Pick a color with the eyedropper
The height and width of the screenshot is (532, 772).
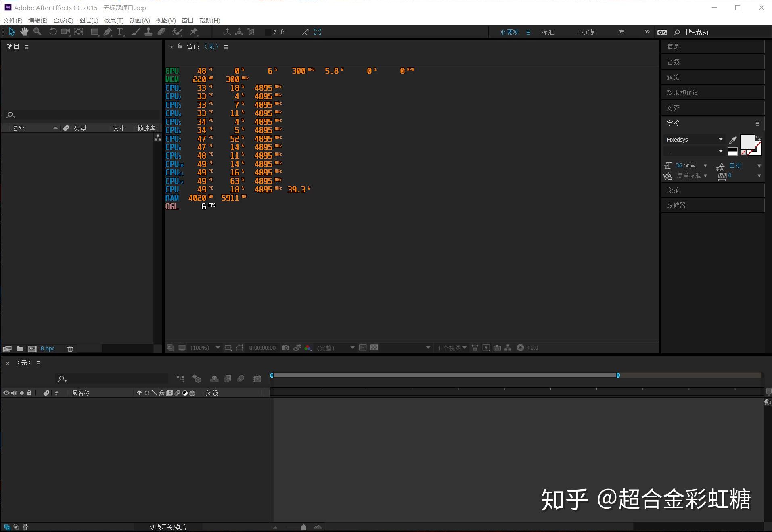733,140
